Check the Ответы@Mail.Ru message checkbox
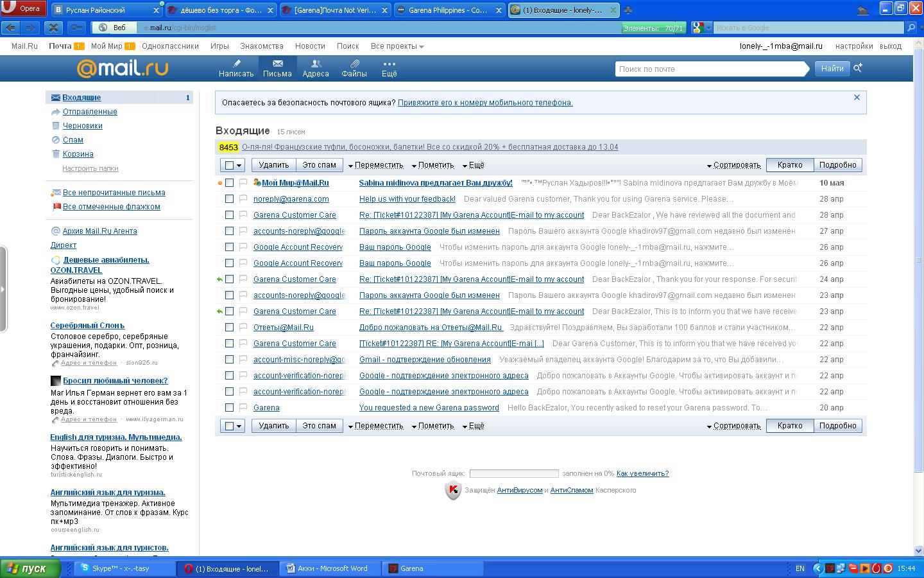 pyautogui.click(x=229, y=328)
